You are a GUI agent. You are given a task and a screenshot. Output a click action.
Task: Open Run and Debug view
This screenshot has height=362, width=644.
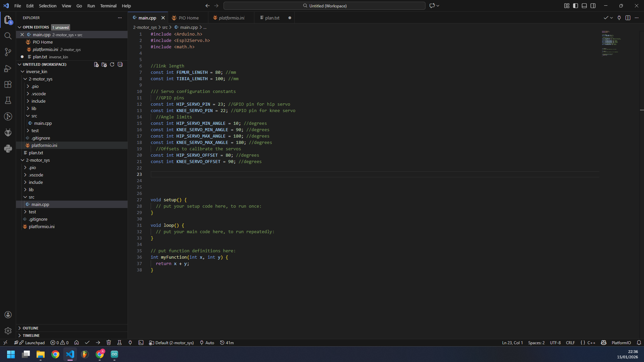[x=8, y=68]
